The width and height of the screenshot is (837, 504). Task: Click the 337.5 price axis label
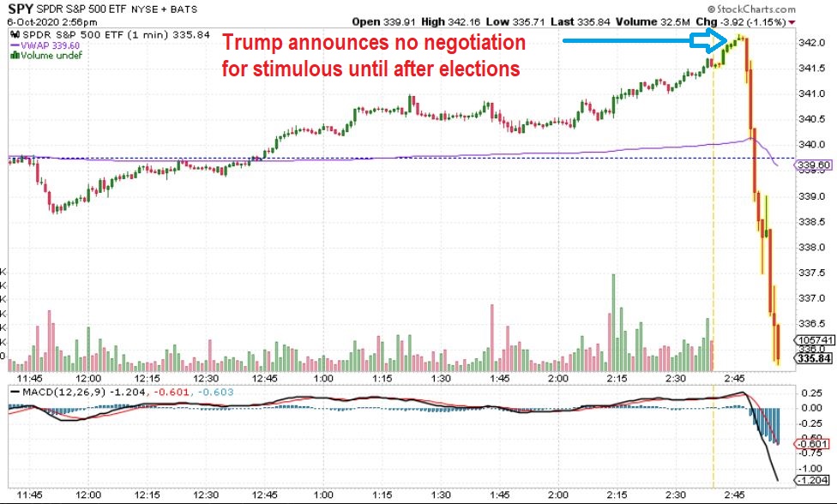click(x=812, y=273)
